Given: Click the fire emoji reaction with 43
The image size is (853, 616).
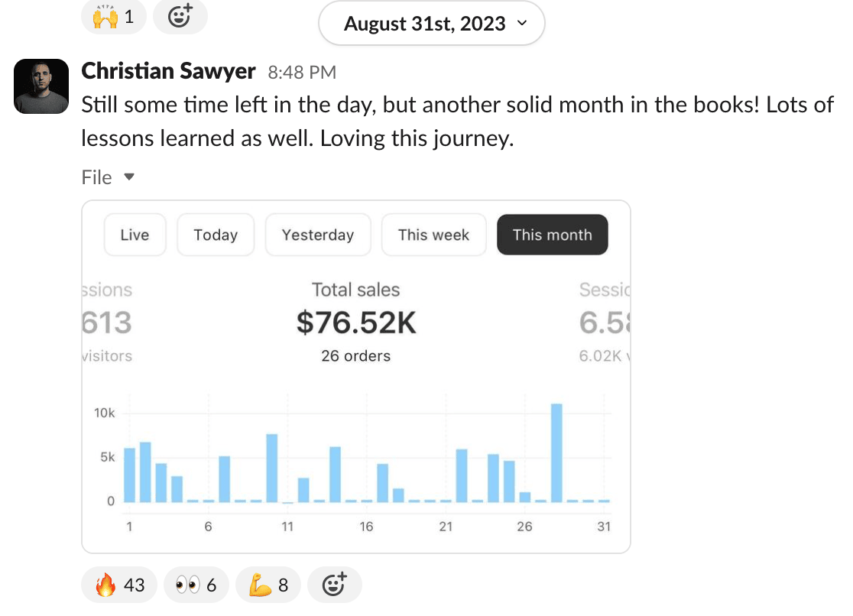Looking at the screenshot, I should pyautogui.click(x=118, y=585).
